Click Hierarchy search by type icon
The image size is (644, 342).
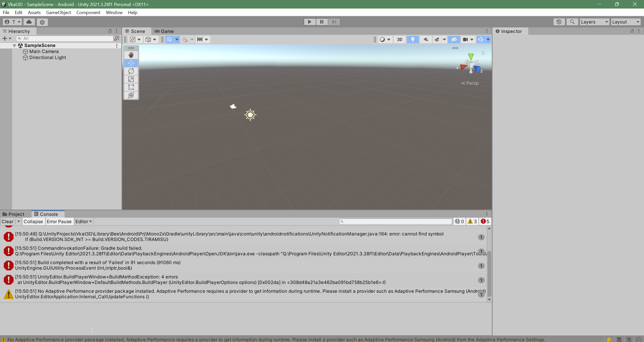point(117,38)
